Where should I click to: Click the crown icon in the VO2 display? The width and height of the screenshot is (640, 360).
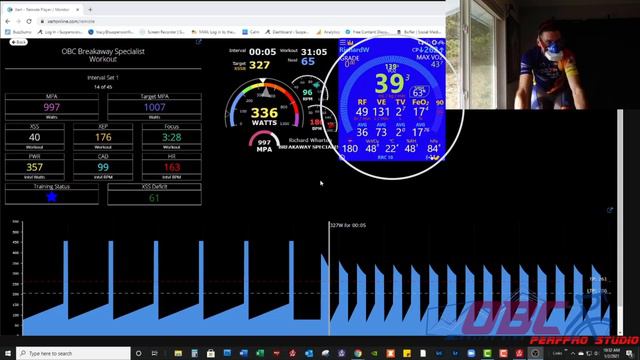tap(350, 42)
